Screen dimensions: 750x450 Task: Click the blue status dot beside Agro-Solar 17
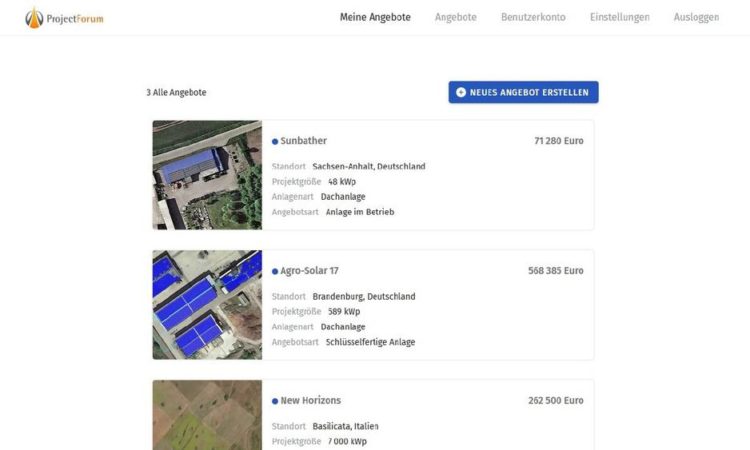[275, 272]
